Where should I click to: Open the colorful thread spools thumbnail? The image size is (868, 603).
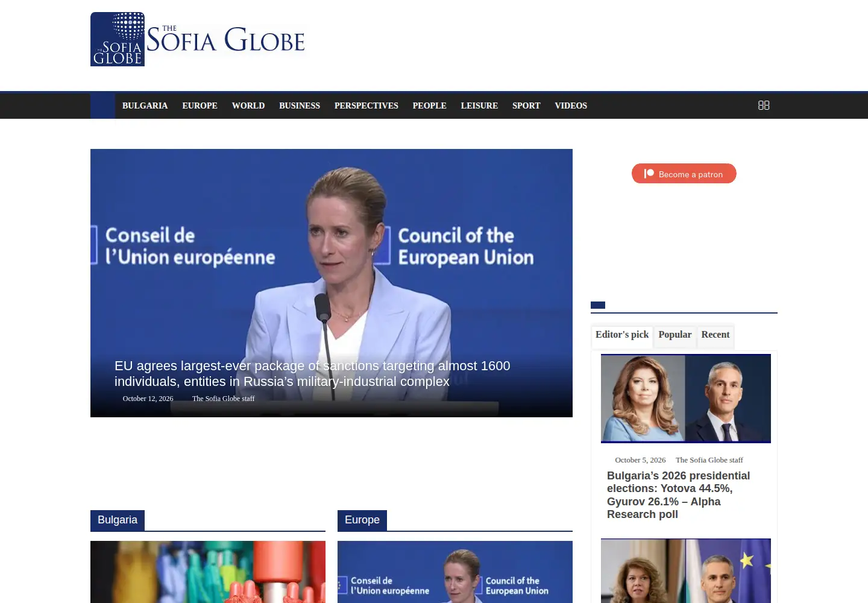pos(208,572)
